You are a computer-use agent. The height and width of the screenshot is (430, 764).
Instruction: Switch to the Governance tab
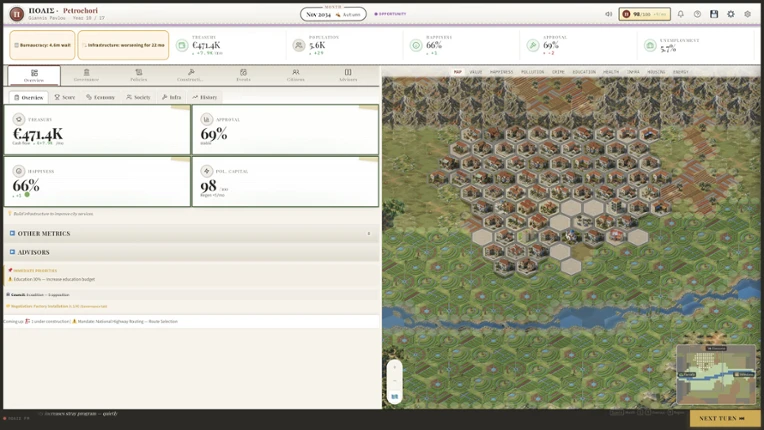pyautogui.click(x=86, y=75)
